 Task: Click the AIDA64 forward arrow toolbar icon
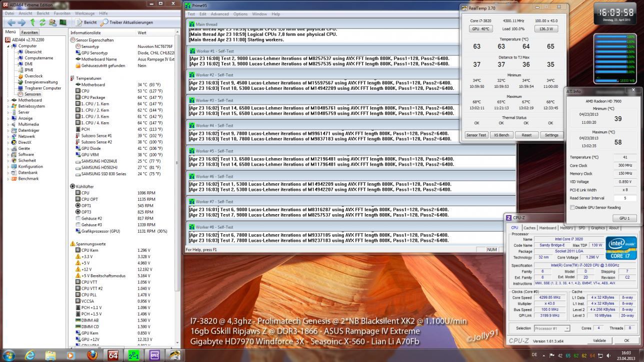coord(21,22)
